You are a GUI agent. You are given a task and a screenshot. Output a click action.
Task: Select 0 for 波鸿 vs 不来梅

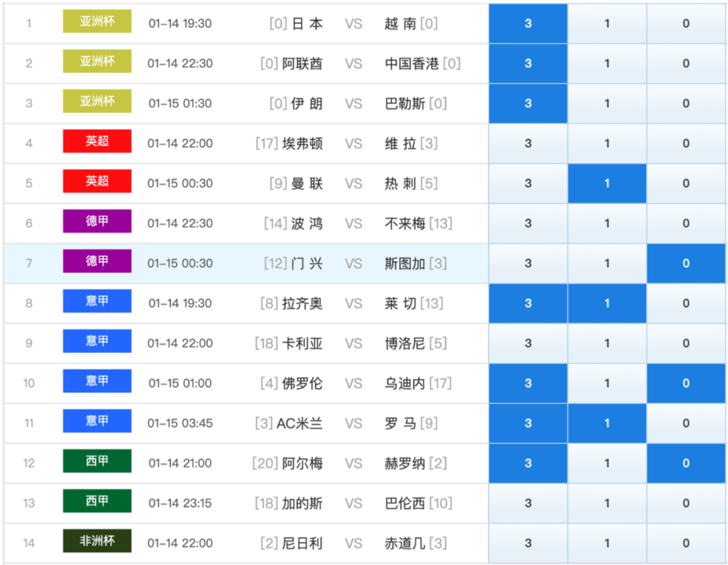pos(686,223)
